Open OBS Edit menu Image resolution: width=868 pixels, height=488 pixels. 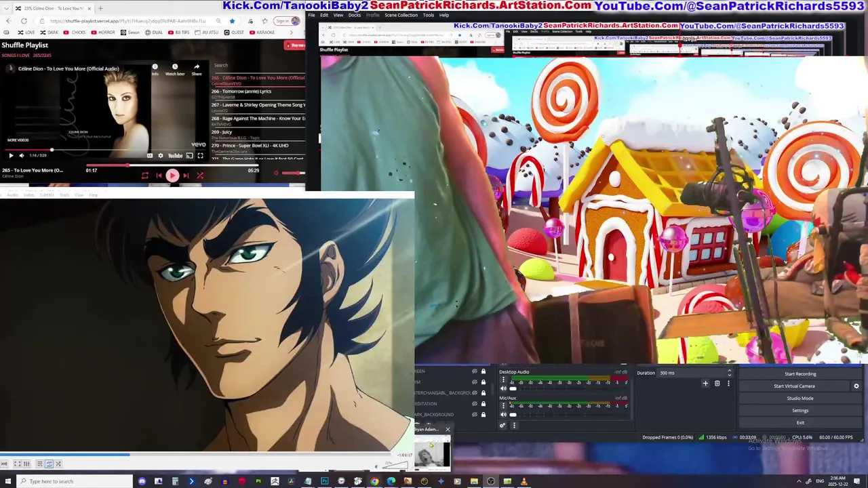click(x=324, y=15)
